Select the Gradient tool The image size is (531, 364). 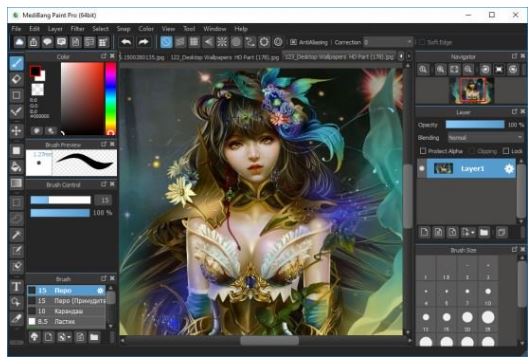16,183
